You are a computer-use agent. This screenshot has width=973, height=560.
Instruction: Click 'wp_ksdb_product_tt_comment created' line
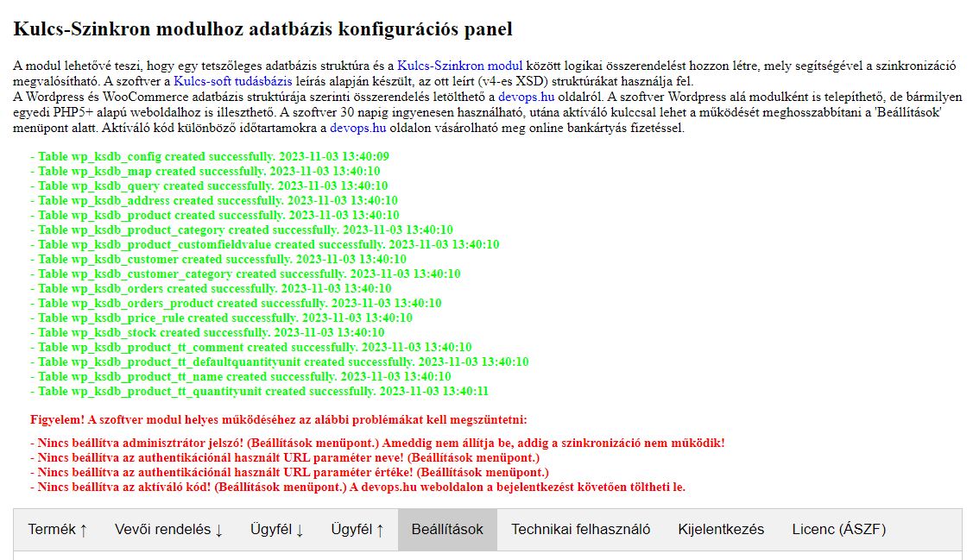(x=250, y=347)
